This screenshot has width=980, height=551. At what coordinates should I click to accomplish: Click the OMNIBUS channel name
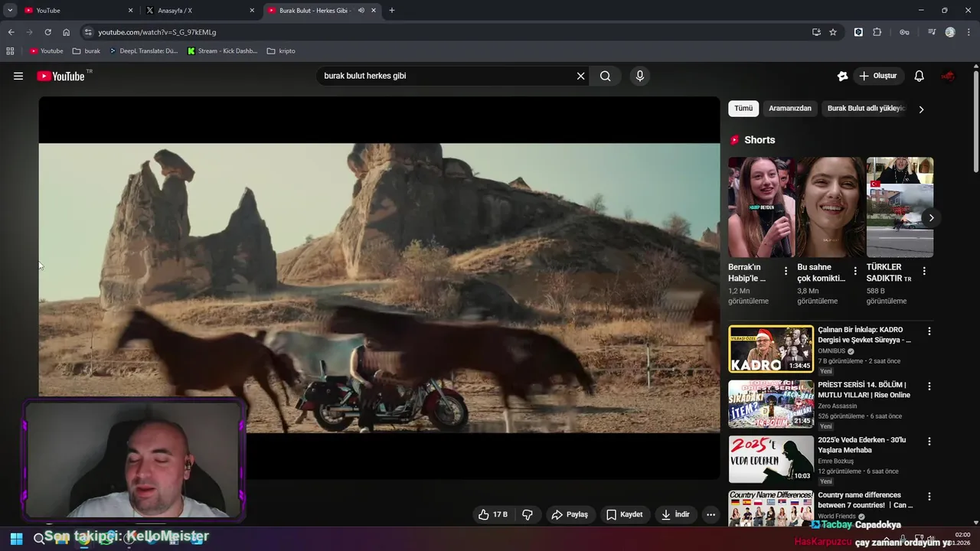tap(831, 351)
